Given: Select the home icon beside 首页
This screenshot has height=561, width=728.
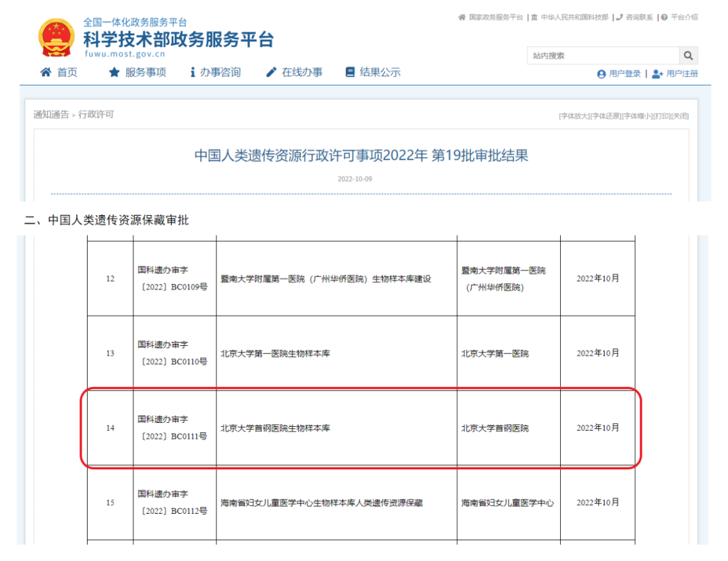Looking at the screenshot, I should pos(46,72).
